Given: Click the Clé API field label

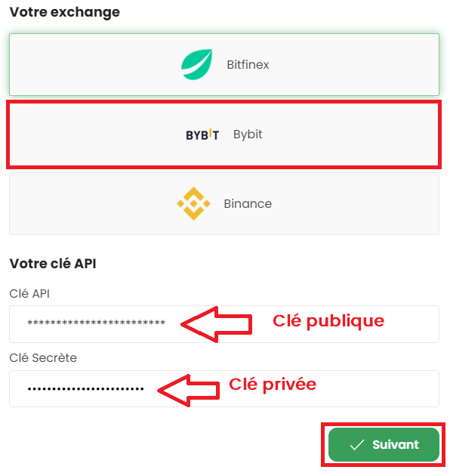Looking at the screenshot, I should click(29, 294).
